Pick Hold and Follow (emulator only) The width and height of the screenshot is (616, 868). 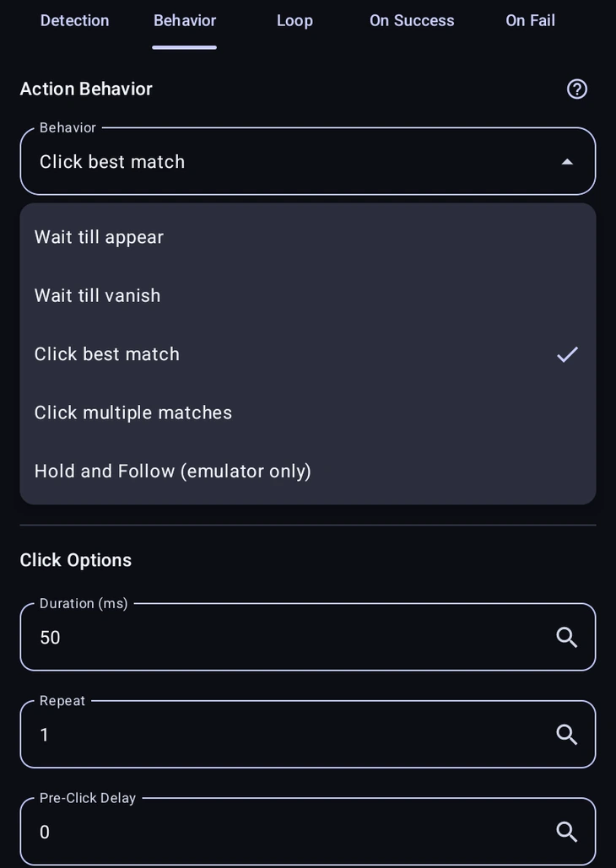point(308,472)
